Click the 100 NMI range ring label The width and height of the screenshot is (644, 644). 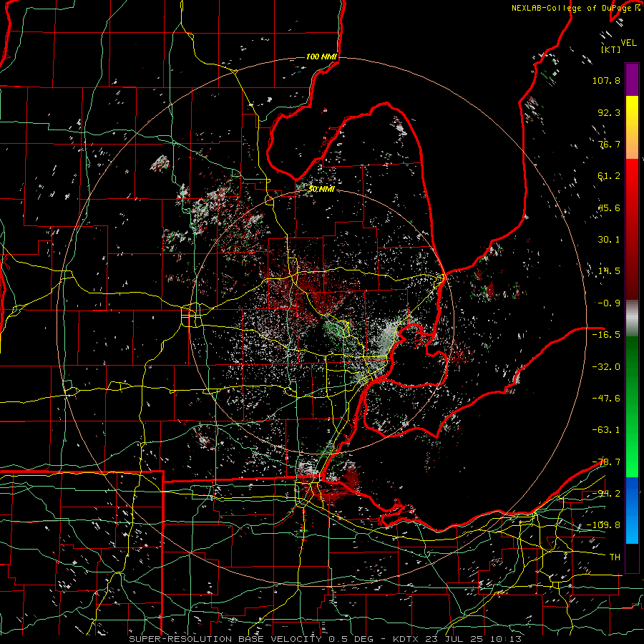tap(321, 57)
